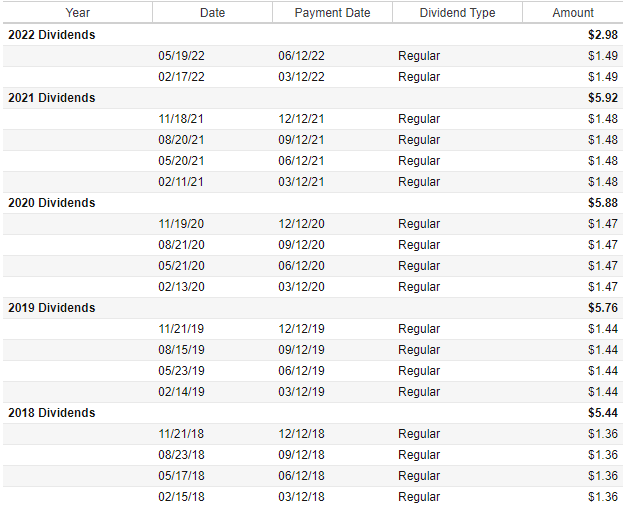Click the 08/21/20 date cell
633x507 pixels.
[181, 245]
